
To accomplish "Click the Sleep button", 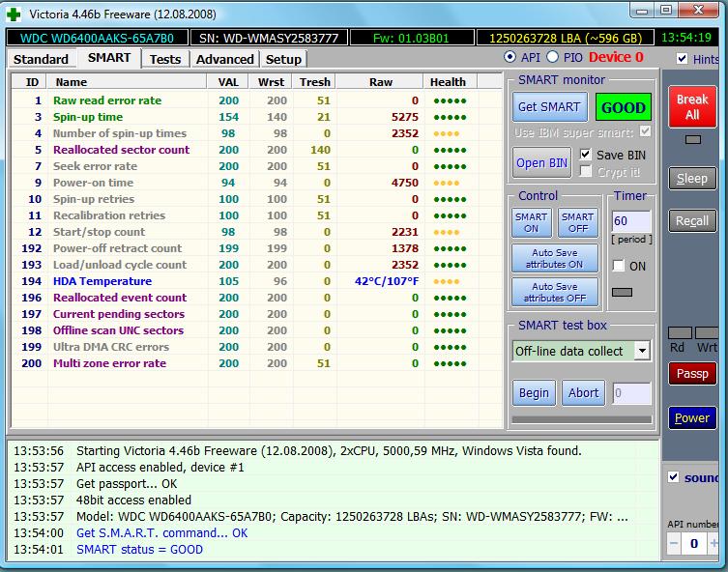I will point(692,179).
